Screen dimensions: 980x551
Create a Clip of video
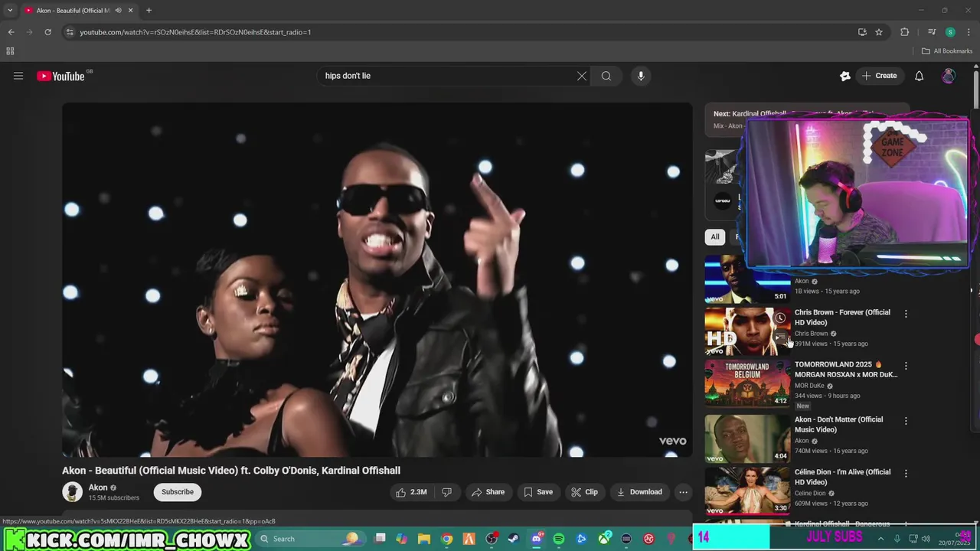click(x=585, y=492)
